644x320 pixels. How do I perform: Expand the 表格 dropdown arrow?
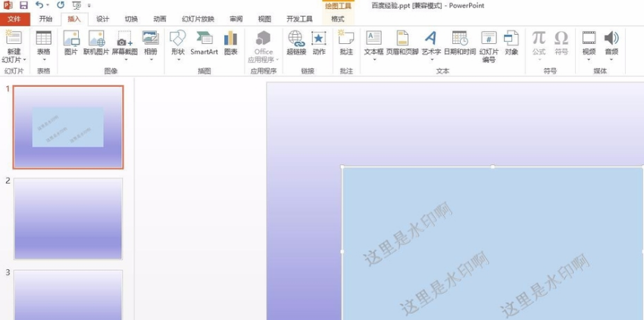(x=43, y=60)
